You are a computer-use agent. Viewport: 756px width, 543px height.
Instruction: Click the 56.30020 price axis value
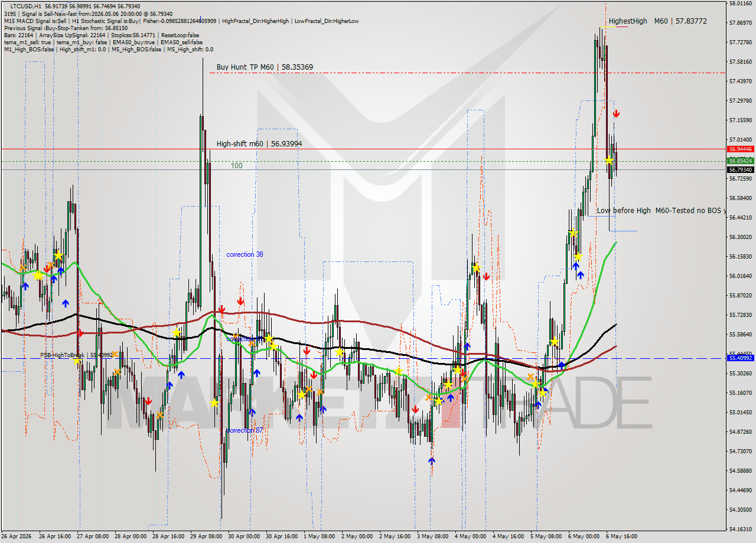tap(740, 237)
